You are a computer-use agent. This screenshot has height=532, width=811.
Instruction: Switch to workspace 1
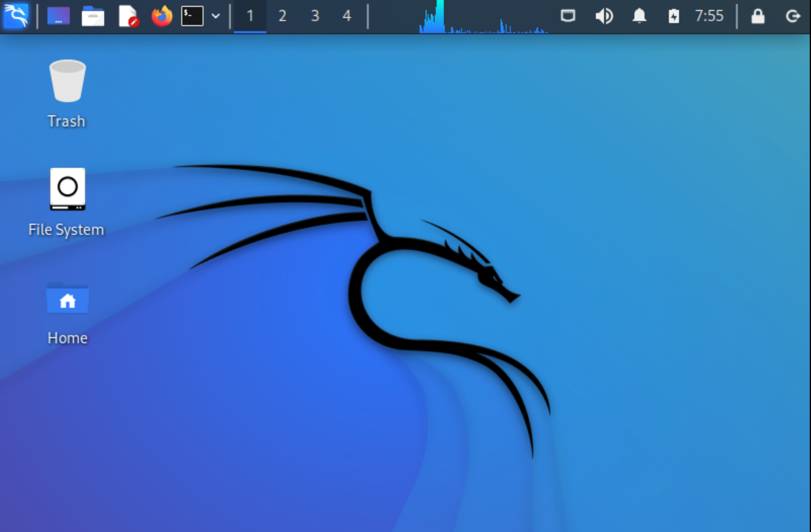tap(250, 16)
